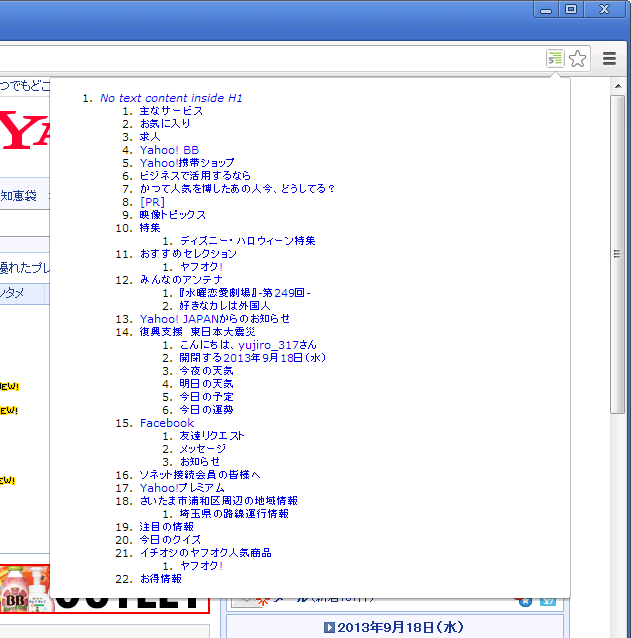The width and height of the screenshot is (631, 638).
Task: Jump to ヤフオク! under おすすめセレクション
Action: (x=201, y=267)
